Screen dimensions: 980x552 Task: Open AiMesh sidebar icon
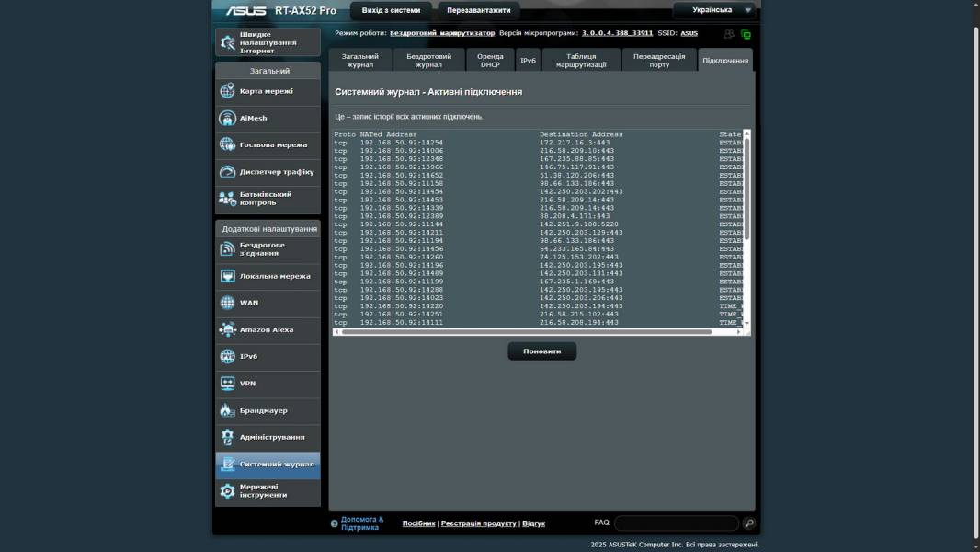tap(227, 118)
